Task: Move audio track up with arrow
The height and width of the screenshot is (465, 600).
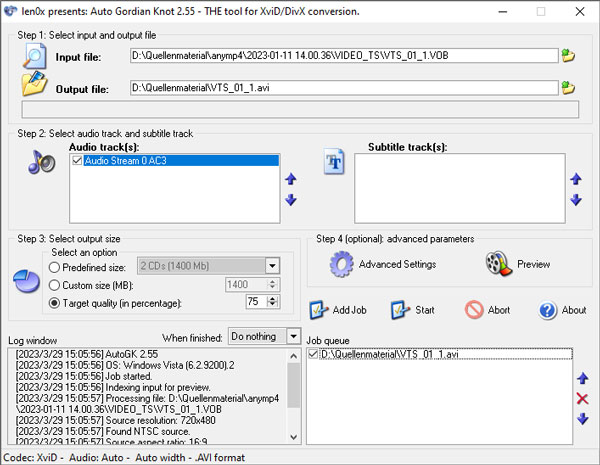Action: click(x=291, y=180)
